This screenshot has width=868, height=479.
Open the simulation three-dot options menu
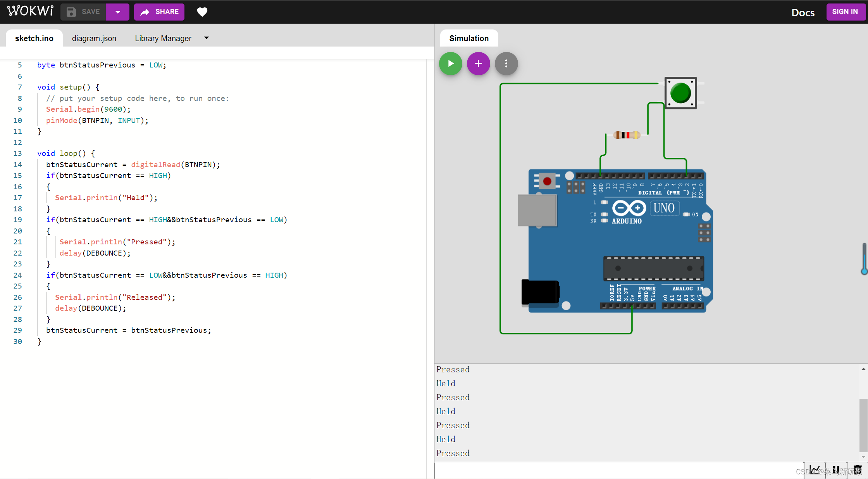506,64
